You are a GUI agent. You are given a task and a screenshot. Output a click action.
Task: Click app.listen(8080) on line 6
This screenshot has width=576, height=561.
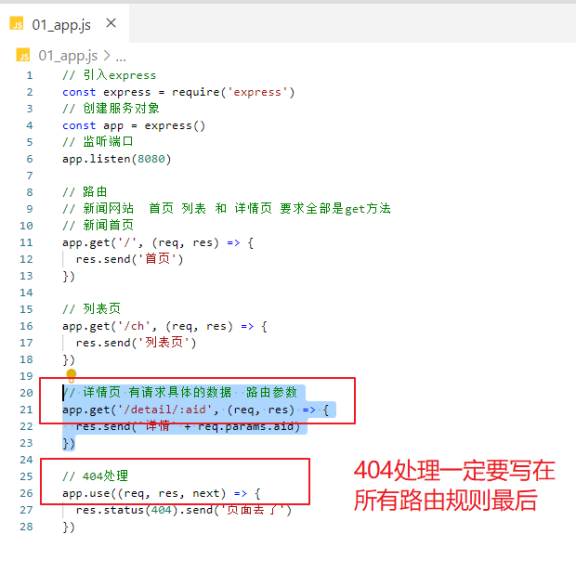click(116, 159)
